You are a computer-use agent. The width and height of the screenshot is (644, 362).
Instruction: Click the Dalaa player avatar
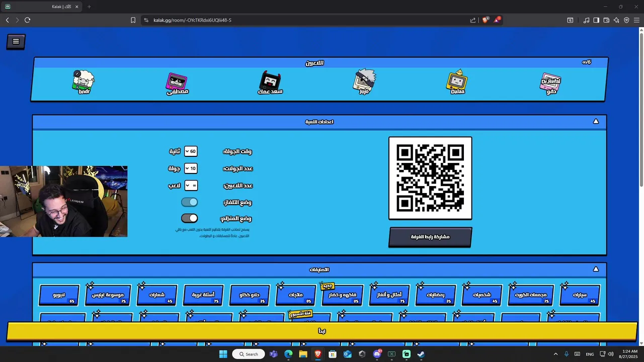coord(457,82)
